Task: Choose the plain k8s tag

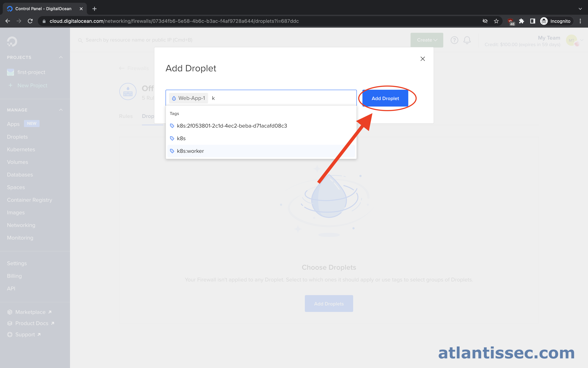Action: coord(261,138)
